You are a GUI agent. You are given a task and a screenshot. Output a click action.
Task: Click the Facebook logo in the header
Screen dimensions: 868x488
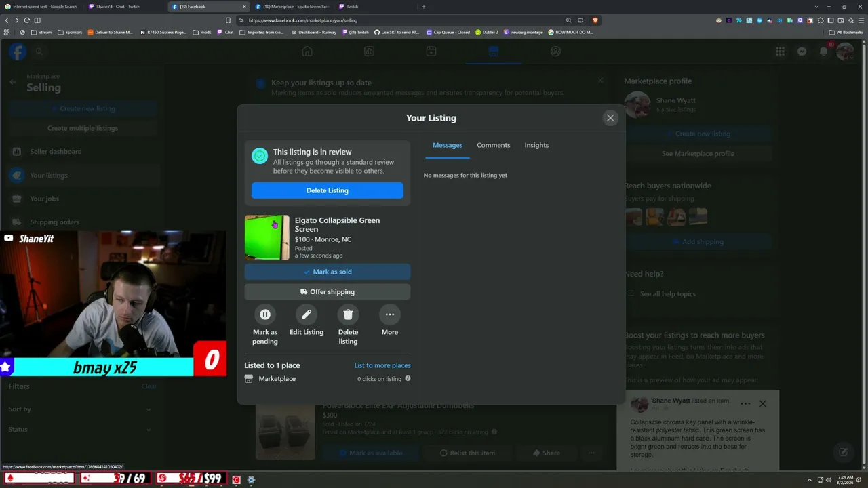click(x=18, y=52)
